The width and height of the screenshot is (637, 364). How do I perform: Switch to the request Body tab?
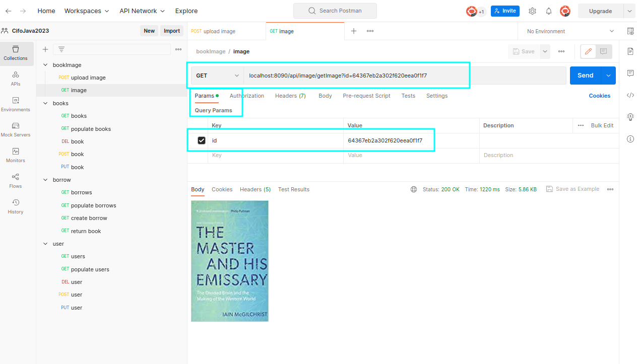pyautogui.click(x=325, y=96)
